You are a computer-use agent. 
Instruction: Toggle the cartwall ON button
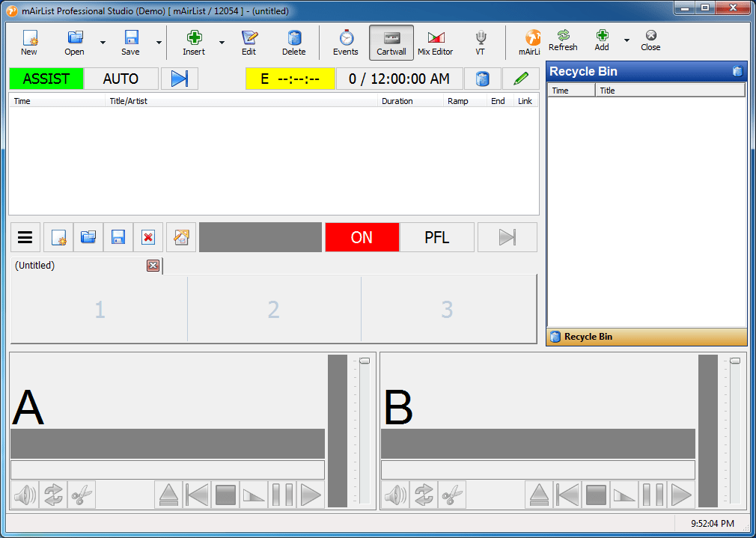click(x=362, y=237)
